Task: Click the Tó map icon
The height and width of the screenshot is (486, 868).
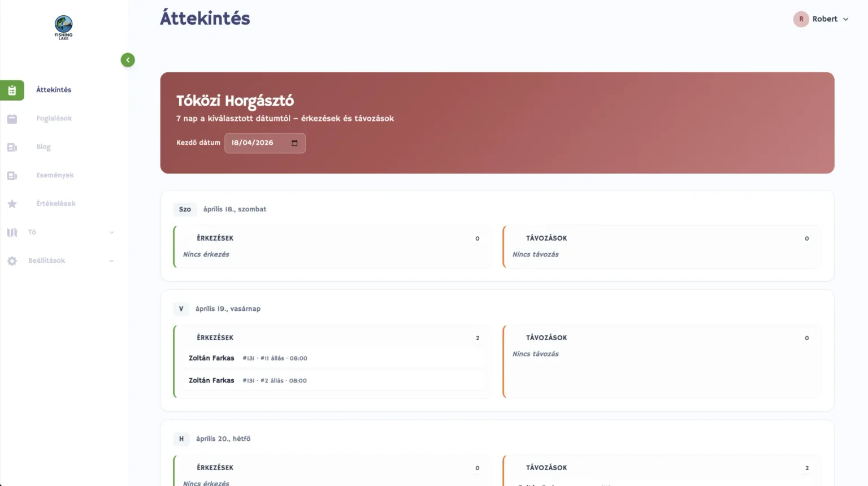Action: click(12, 232)
